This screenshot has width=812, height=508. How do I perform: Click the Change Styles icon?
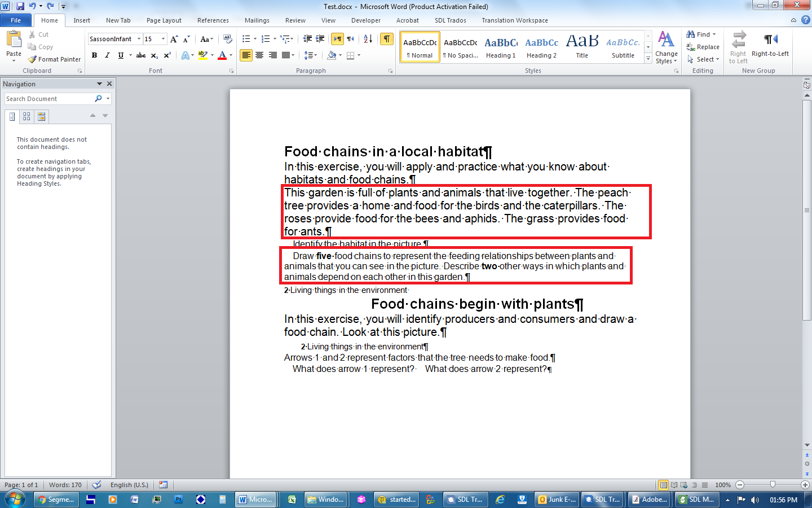pyautogui.click(x=666, y=39)
